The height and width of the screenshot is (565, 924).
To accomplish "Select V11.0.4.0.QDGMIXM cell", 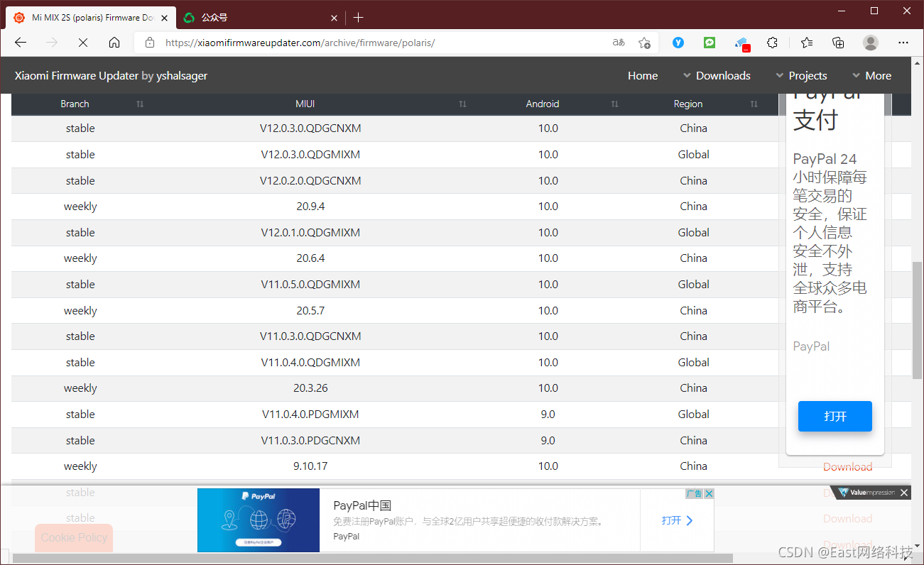I will [310, 362].
